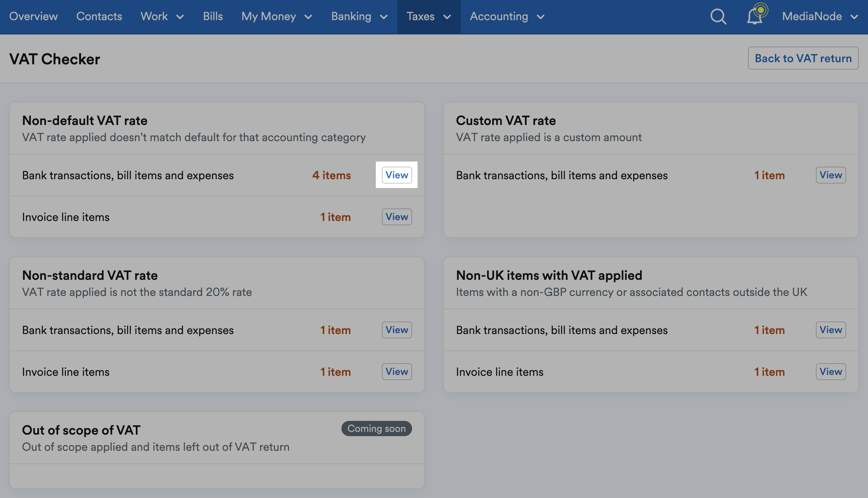Click 'VAT rate applied is not the standard 20% rate'
This screenshot has height=498, width=868.
coord(137,292)
